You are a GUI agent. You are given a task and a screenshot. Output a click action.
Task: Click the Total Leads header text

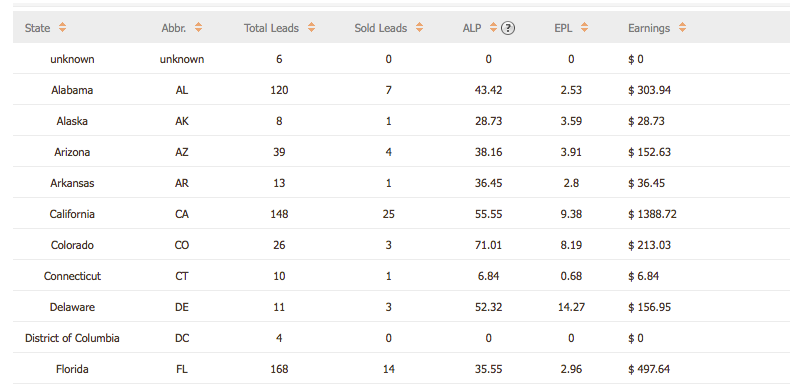(271, 28)
